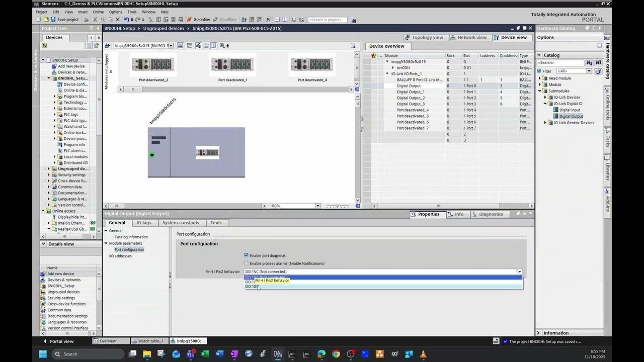This screenshot has width=644, height=362.
Task: Open the Diagnostics inspector tab
Action: [x=487, y=214]
